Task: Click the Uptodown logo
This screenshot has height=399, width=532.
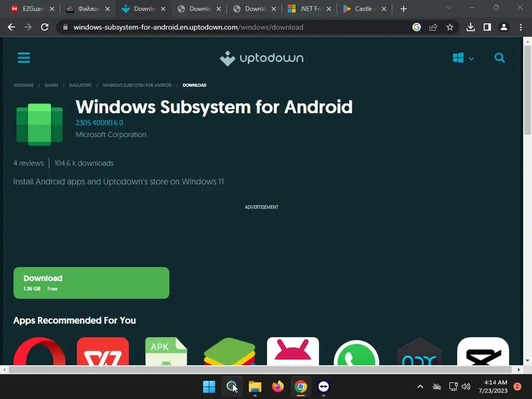Action: click(261, 58)
